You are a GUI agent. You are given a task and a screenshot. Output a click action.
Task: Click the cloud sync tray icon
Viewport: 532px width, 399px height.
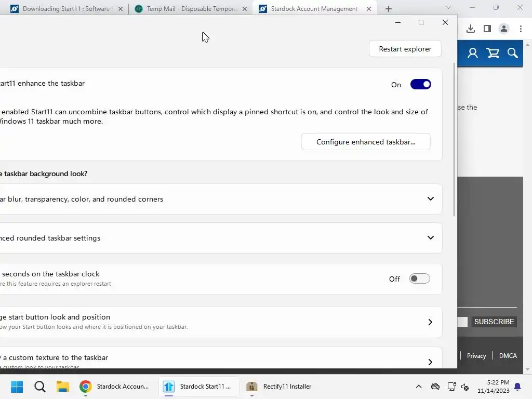point(435,387)
